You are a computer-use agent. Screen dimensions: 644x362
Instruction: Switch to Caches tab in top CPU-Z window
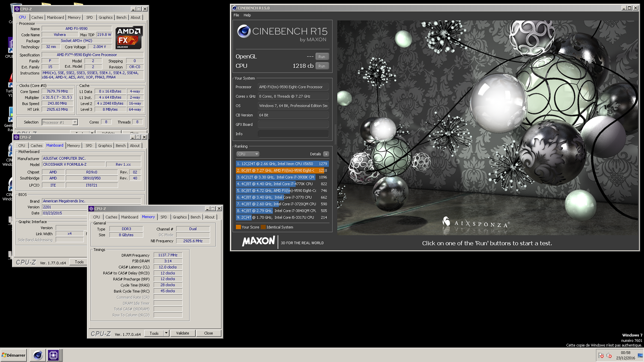[x=37, y=18]
